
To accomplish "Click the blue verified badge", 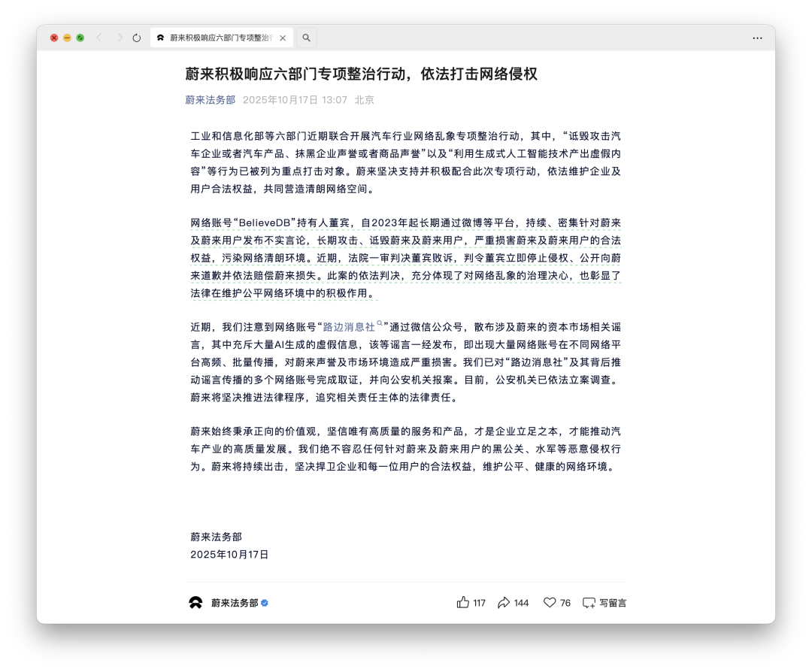I will (265, 603).
